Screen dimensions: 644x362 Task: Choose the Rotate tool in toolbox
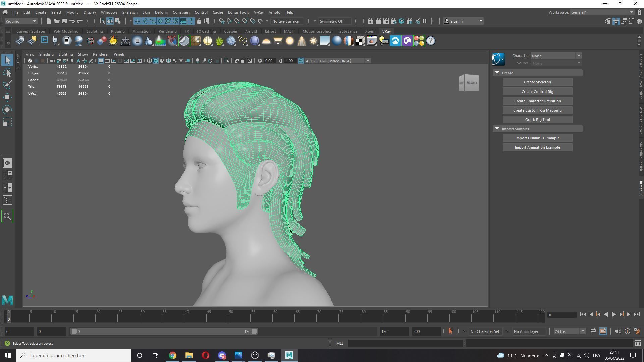click(x=7, y=110)
